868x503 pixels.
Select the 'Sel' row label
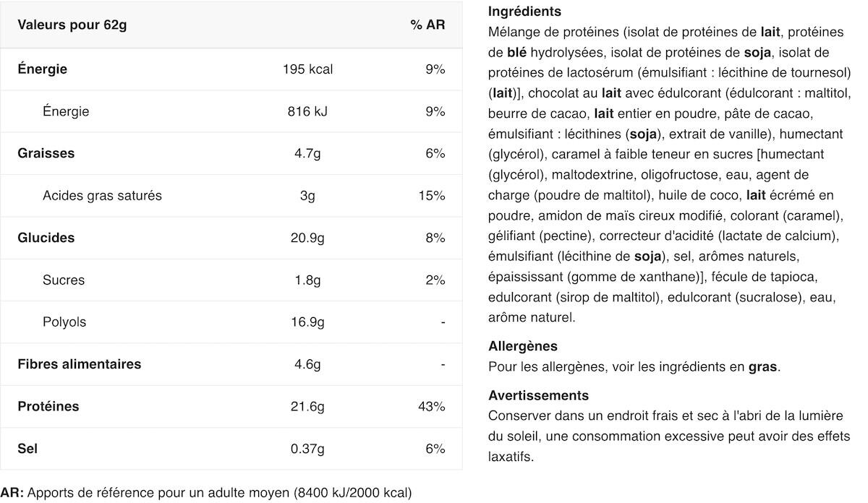point(27,448)
